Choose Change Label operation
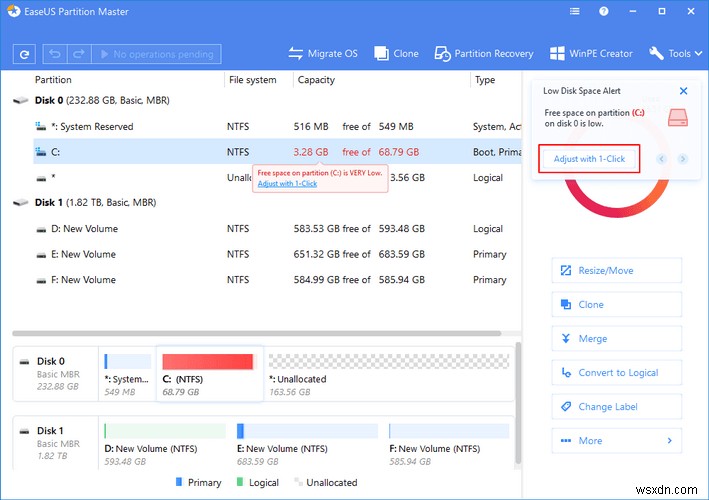 (616, 406)
